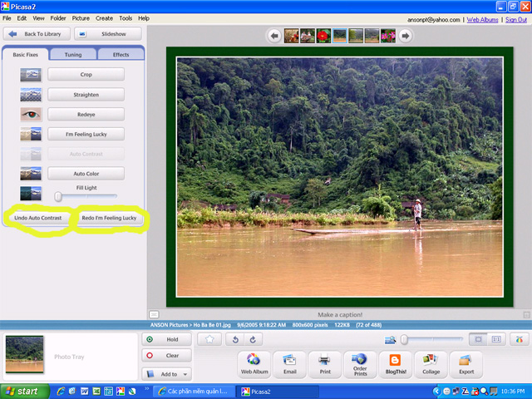Switch to the Tuning tab
This screenshot has width=532, height=399.
(x=73, y=54)
